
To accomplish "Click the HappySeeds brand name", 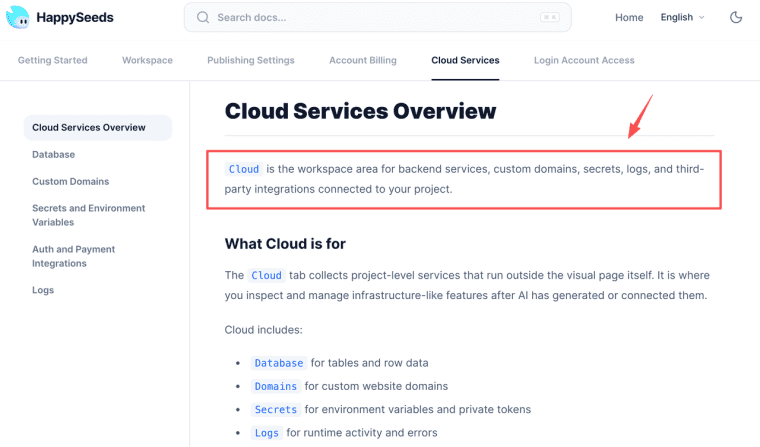I will (75, 17).
